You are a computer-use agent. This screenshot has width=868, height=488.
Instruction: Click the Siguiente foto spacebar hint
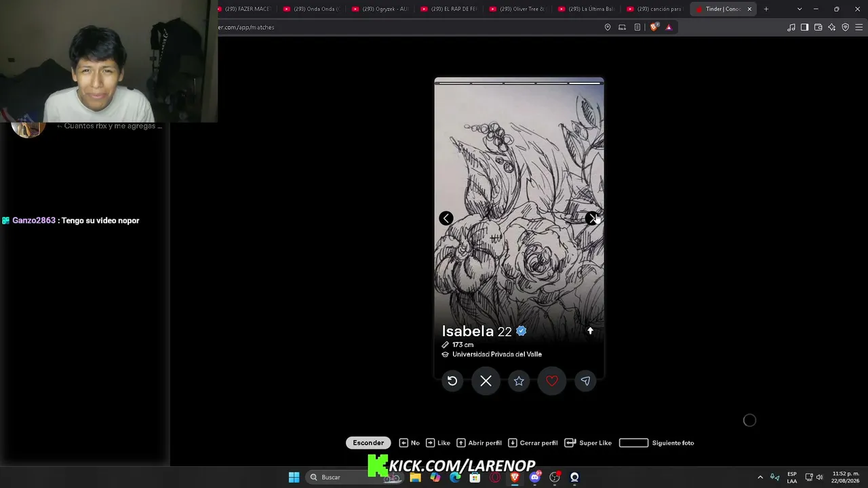[x=656, y=443]
